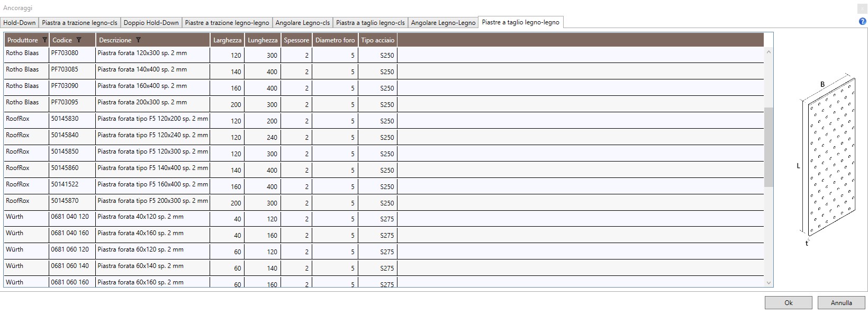Viewport: 868px width, 313px height.
Task: Select row with code PF703090
Action: point(384,88)
